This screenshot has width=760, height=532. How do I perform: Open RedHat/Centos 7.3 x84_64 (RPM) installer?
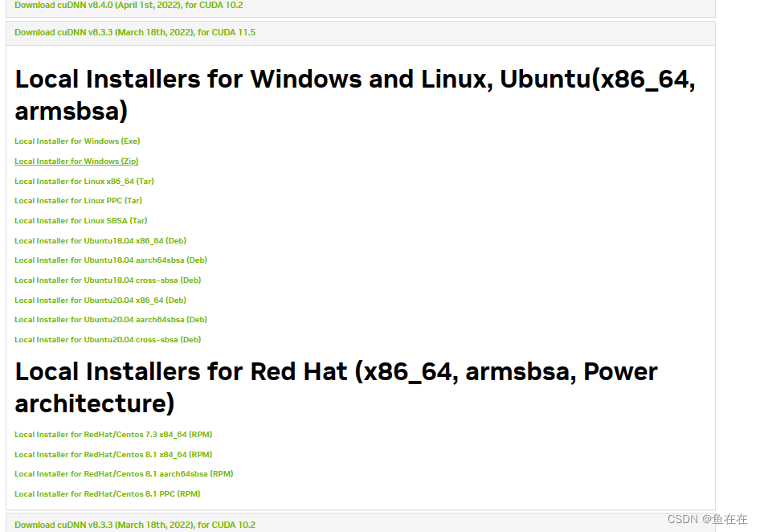[x=113, y=435]
